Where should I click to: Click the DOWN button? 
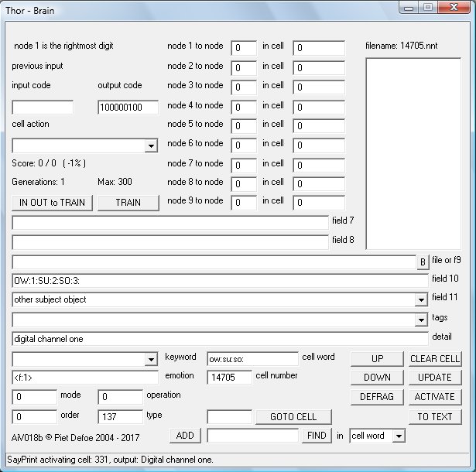point(377,378)
